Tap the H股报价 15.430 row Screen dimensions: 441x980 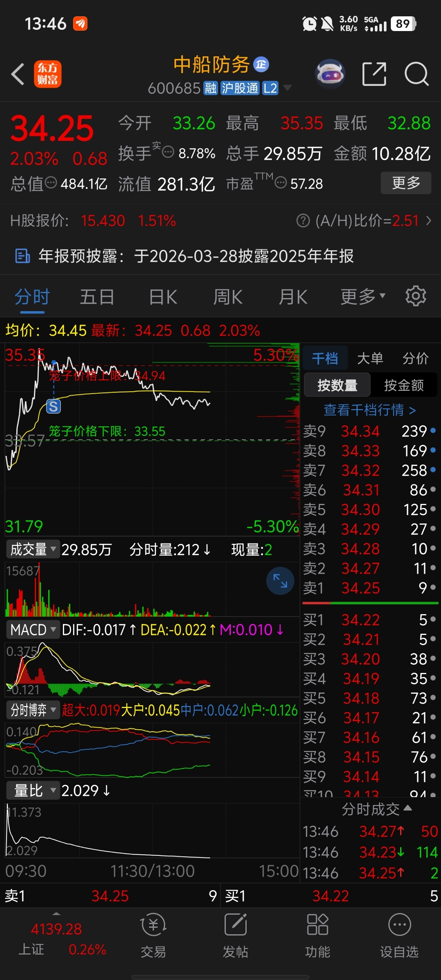[93, 221]
